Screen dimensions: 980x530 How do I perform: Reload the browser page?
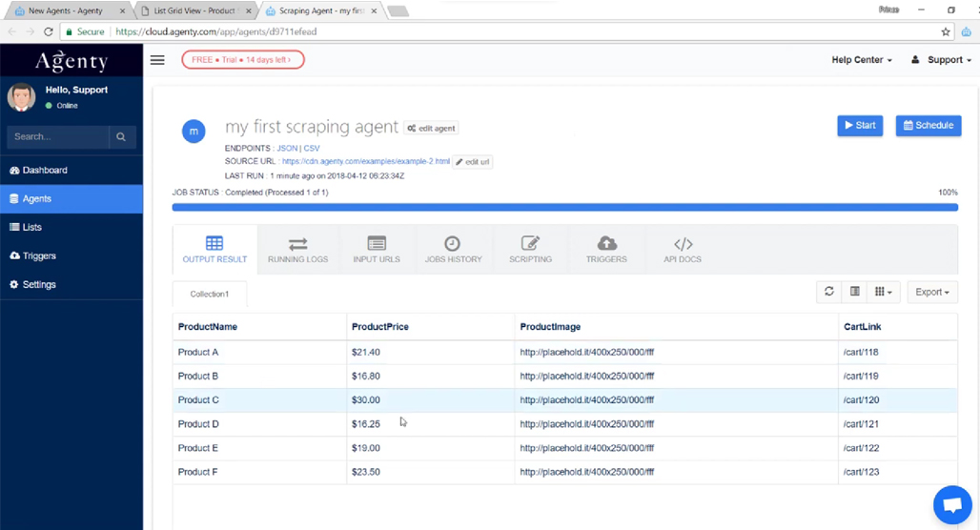48,31
